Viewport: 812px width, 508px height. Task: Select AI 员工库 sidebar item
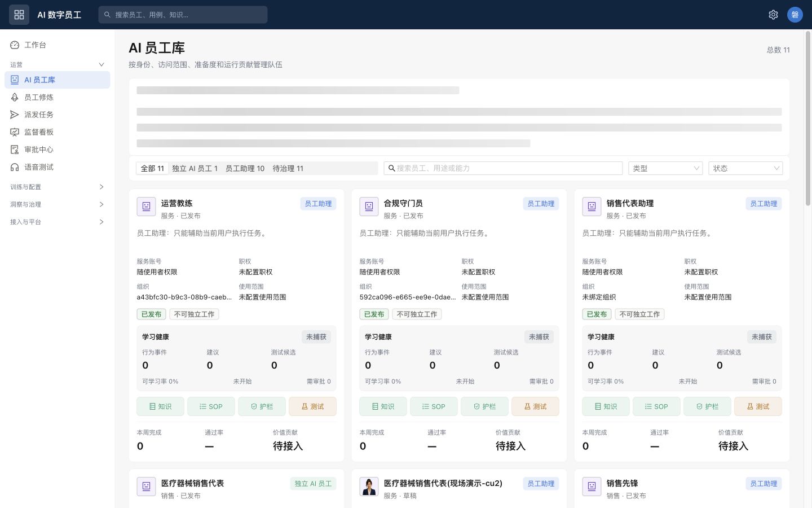tap(58, 80)
